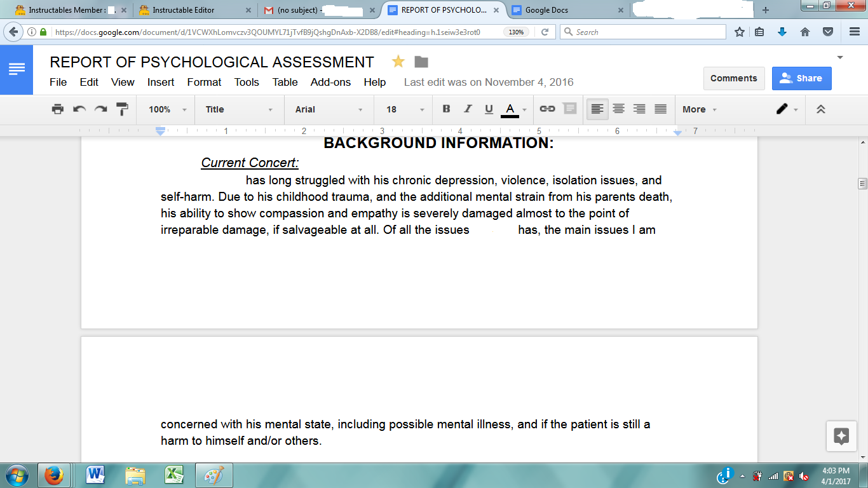Screen dimensions: 868x488
Task: Open the Insert menu
Action: tap(161, 82)
